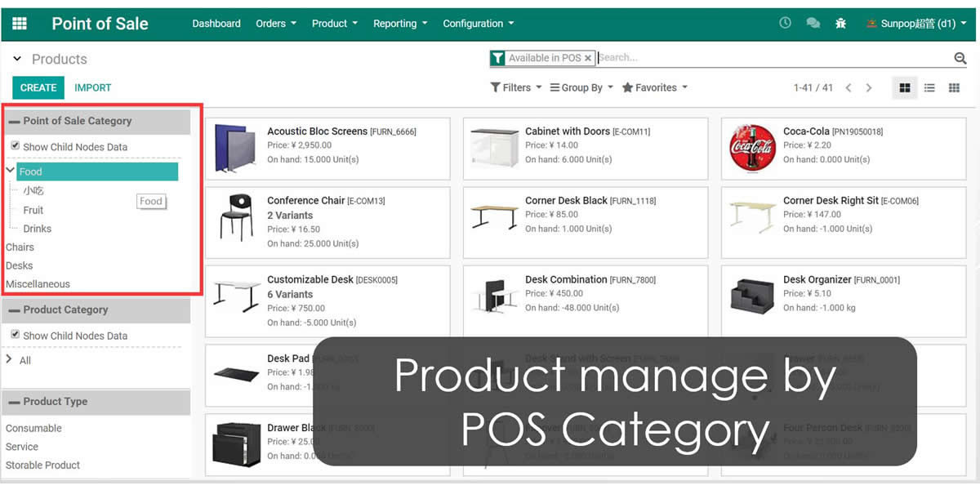Click the CREATE button
Screen dimensions: 980x490
(38, 87)
